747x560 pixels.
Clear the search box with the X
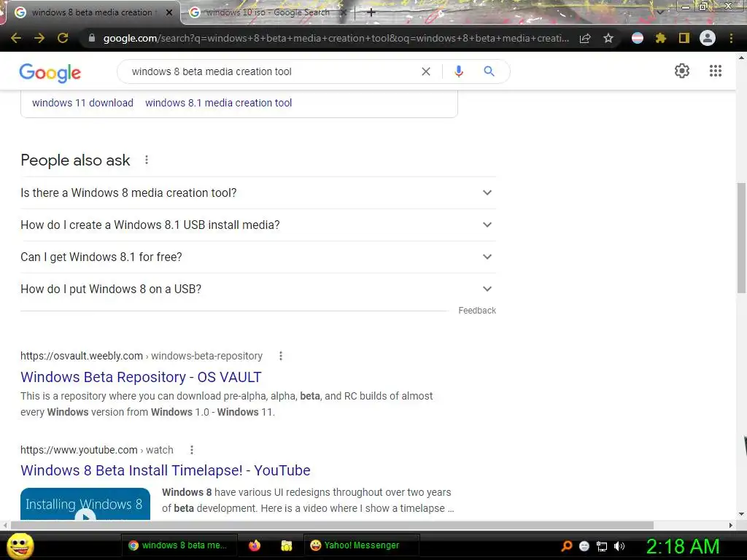(426, 71)
